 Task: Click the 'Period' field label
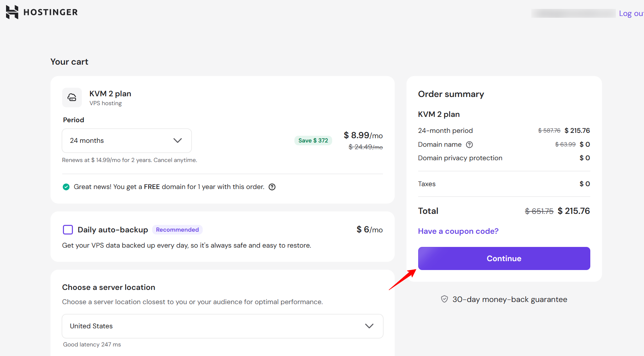[x=74, y=120]
